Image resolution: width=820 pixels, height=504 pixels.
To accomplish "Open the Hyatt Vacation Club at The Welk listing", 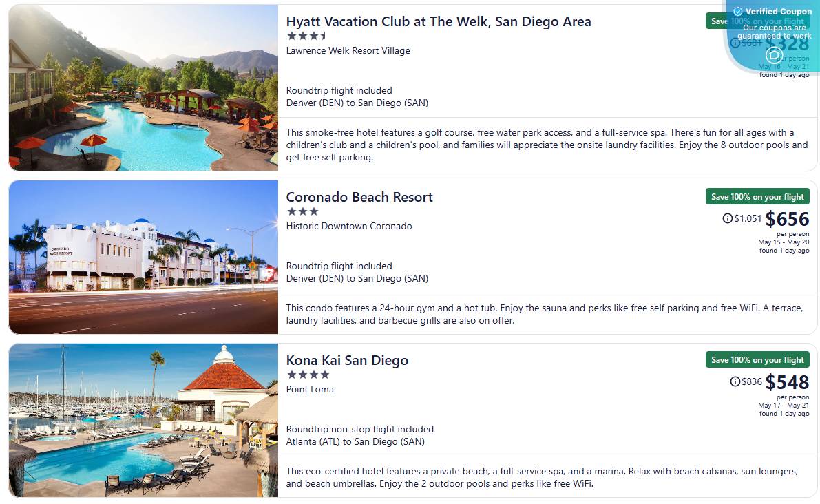I will click(x=439, y=21).
